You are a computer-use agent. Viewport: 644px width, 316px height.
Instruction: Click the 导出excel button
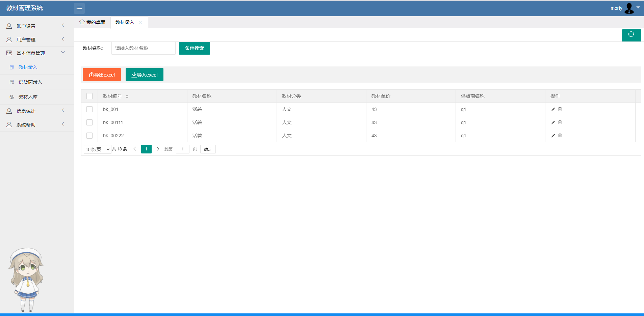point(102,75)
